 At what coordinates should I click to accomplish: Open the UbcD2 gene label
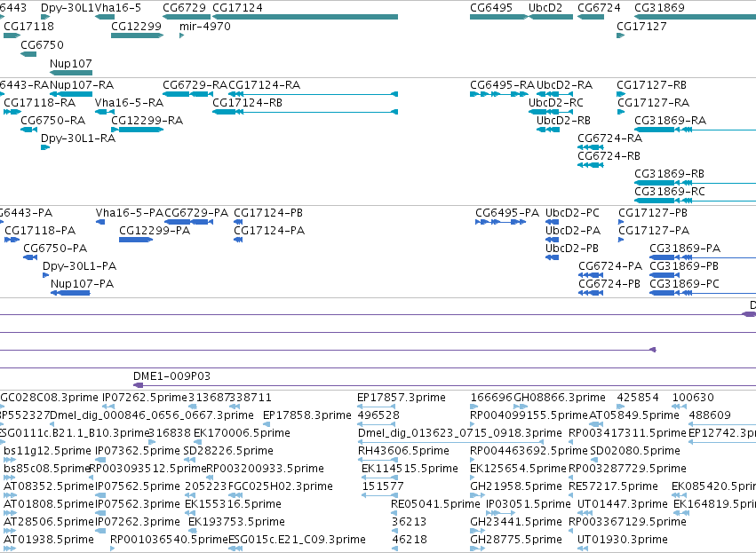tap(545, 8)
